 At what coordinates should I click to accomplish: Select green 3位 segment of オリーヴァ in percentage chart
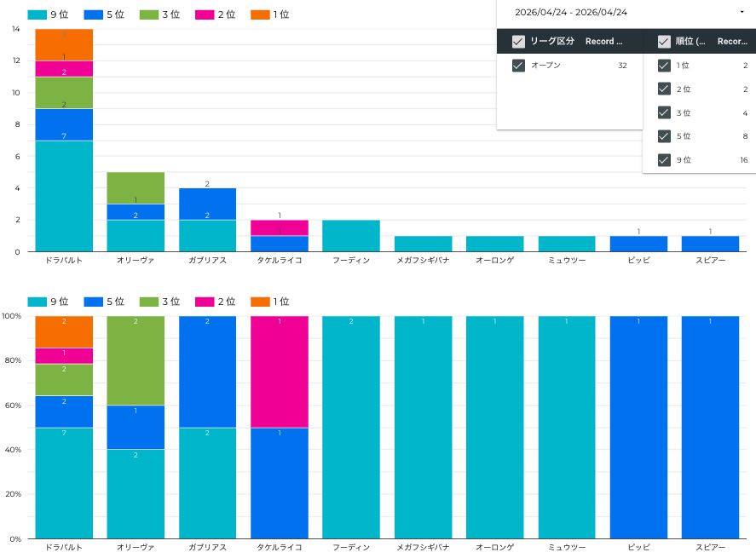[x=136, y=360]
